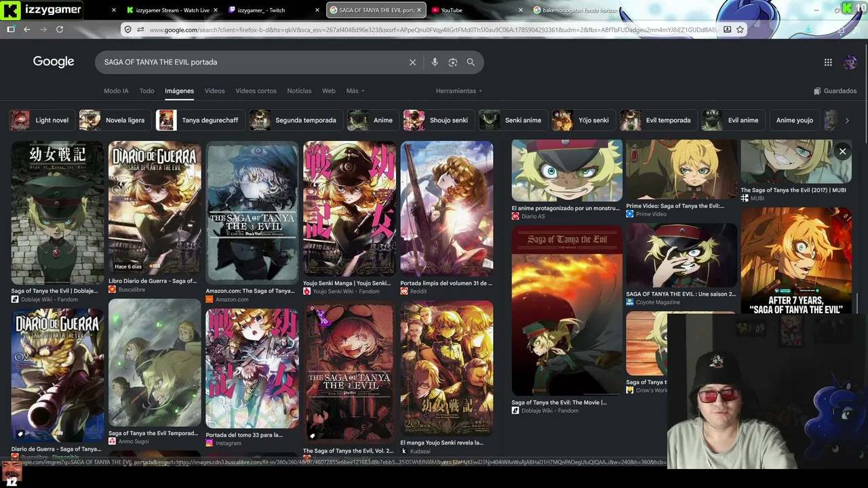Open the Videos cortos results tab
This screenshot has width=868, height=488.
256,91
